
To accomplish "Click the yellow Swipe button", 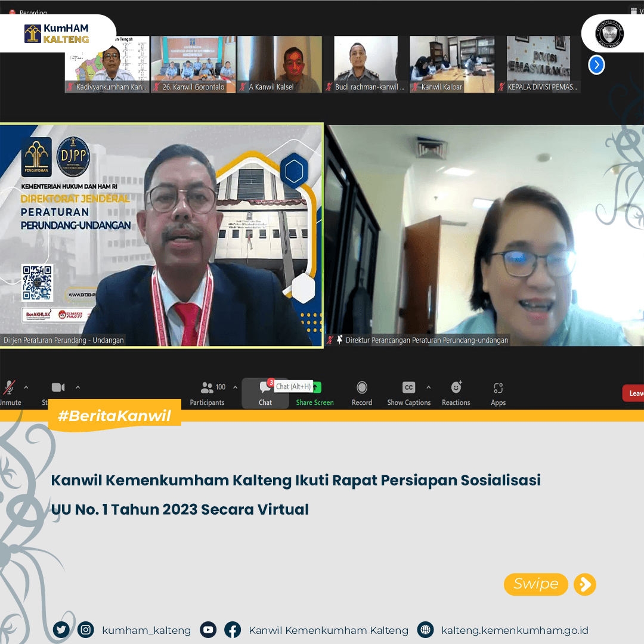I will 535,584.
